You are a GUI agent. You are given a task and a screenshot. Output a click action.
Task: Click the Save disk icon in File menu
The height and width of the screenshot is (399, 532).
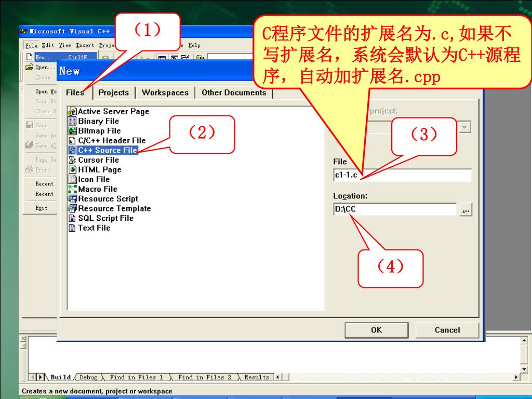tap(30, 125)
